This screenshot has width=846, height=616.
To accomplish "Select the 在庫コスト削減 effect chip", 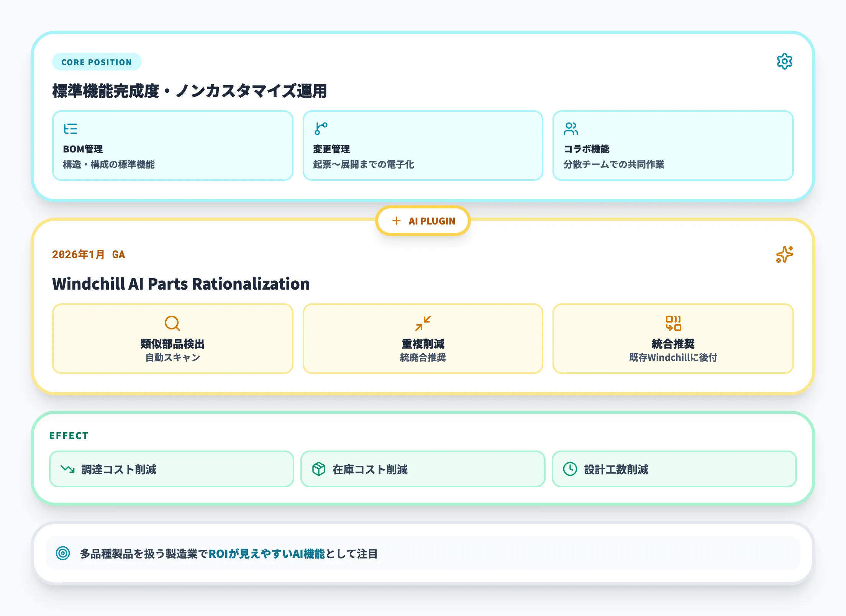I will (x=423, y=469).
